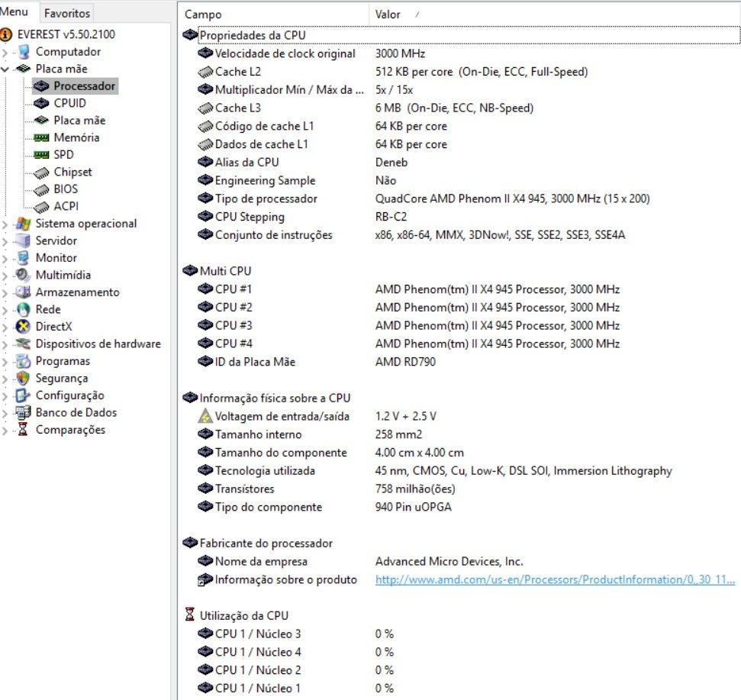Expand the DirectX tree node

pos(5,327)
